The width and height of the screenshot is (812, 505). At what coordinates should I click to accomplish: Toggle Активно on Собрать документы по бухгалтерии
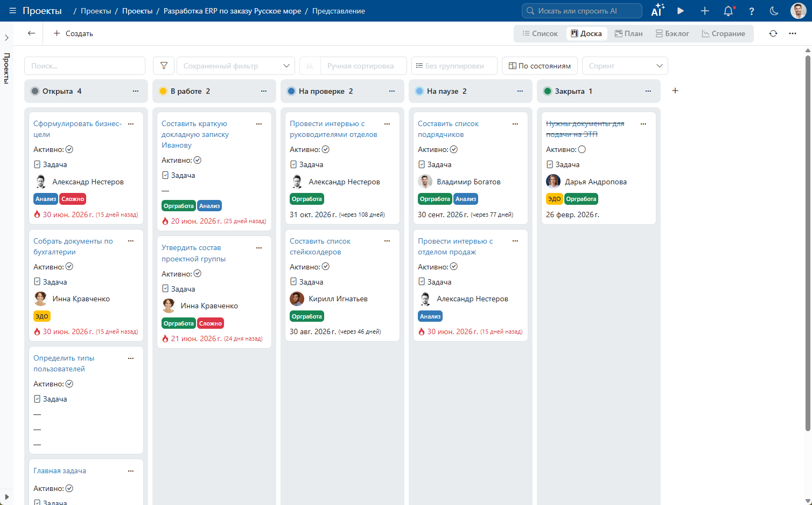tap(69, 267)
